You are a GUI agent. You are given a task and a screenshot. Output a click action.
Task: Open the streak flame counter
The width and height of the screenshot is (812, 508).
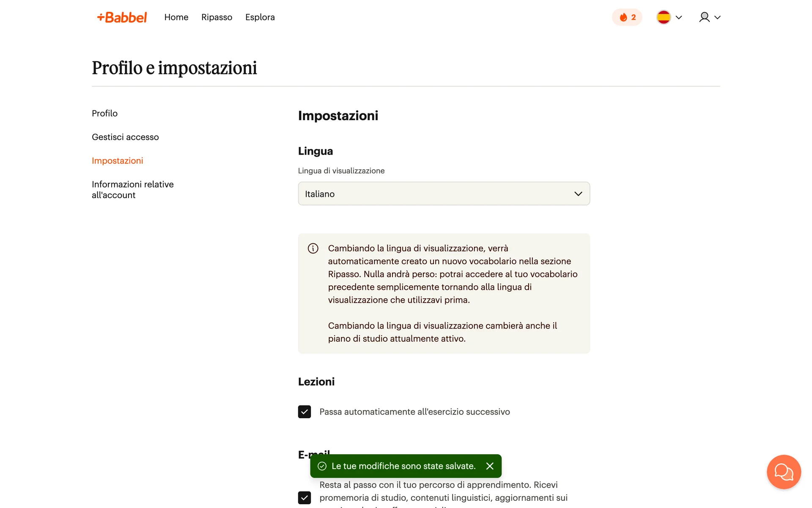(x=627, y=17)
